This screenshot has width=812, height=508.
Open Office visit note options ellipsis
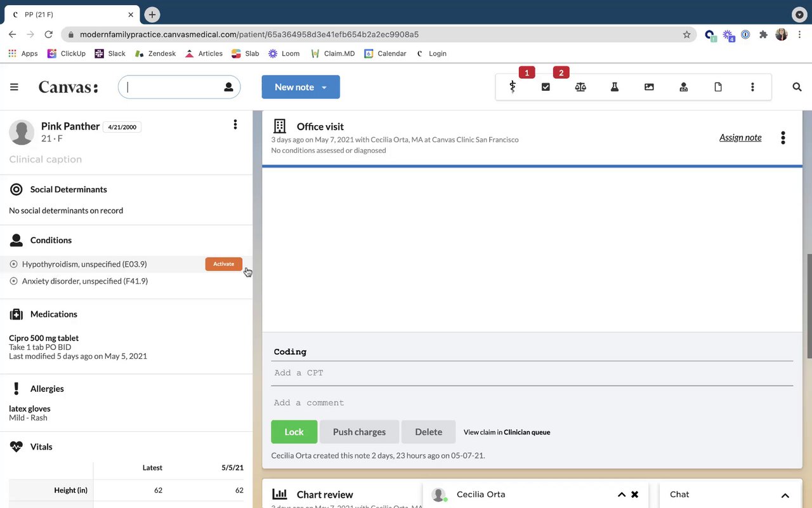[783, 137]
